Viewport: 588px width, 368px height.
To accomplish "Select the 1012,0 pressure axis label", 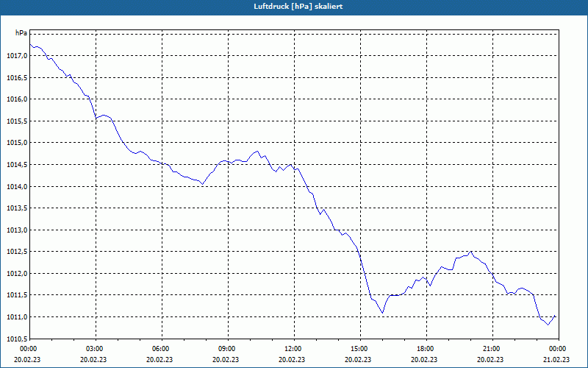I will click(x=16, y=274).
